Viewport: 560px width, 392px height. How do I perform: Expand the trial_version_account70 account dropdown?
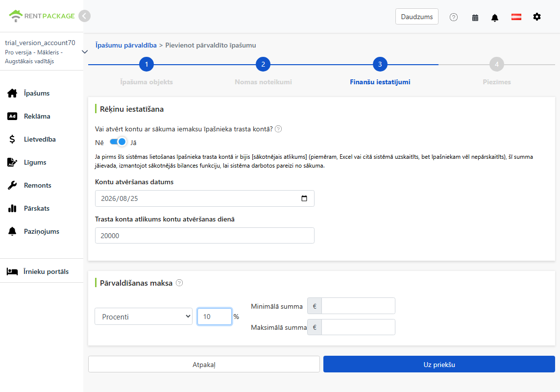pyautogui.click(x=85, y=52)
